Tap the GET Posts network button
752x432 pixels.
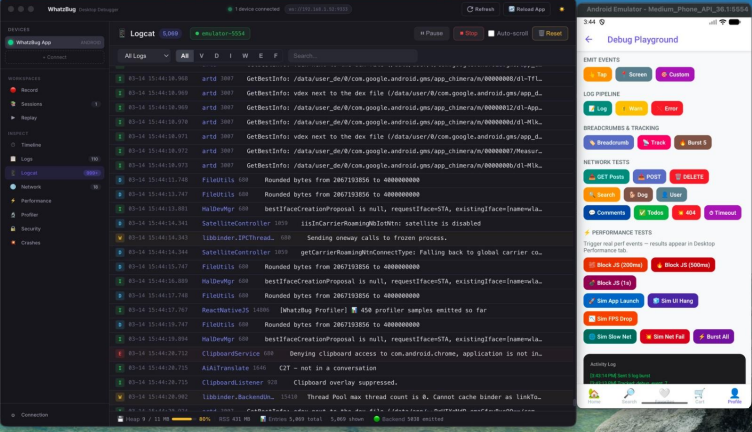pyautogui.click(x=606, y=176)
